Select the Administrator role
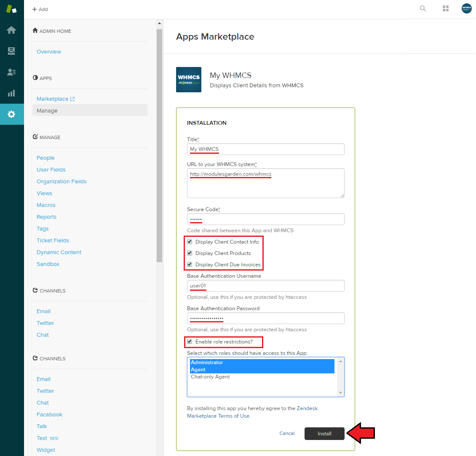 tap(262, 362)
